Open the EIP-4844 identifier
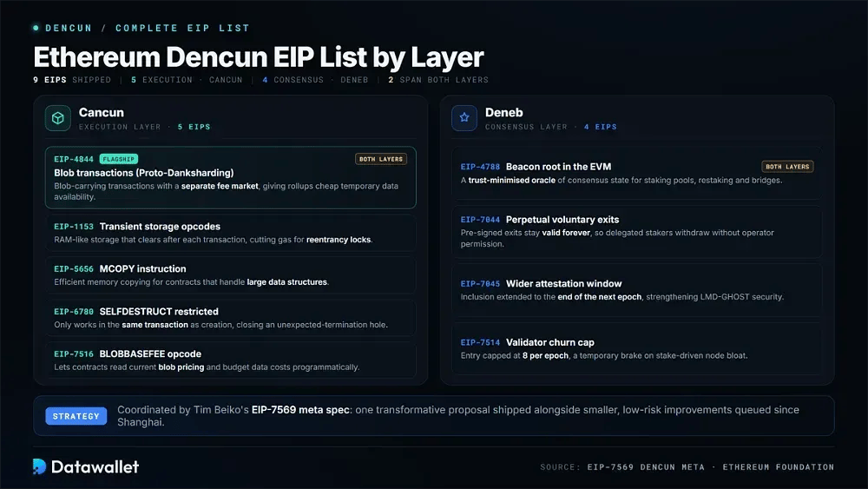Viewport: 868px width, 489px height. (74, 159)
